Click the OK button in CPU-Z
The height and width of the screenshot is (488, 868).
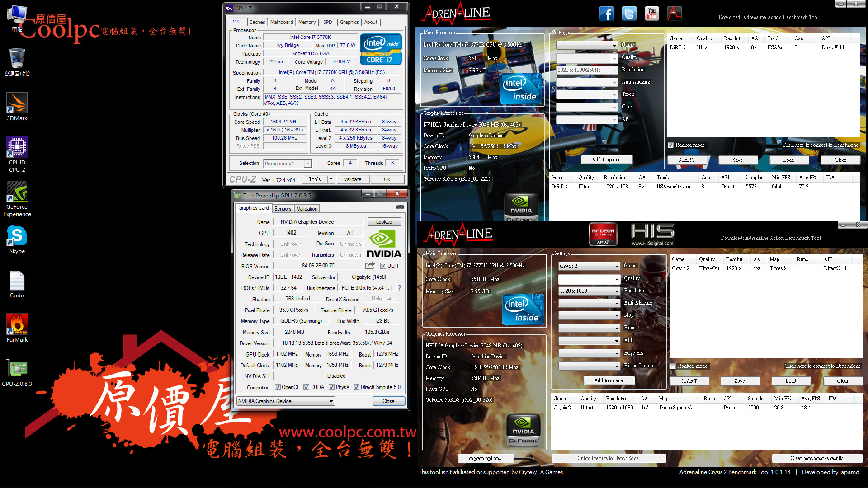click(387, 179)
